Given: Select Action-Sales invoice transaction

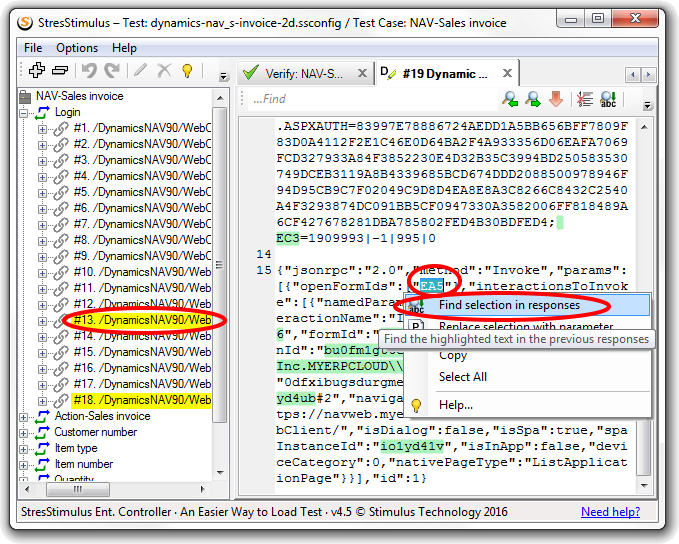Looking at the screenshot, I should point(103,416).
